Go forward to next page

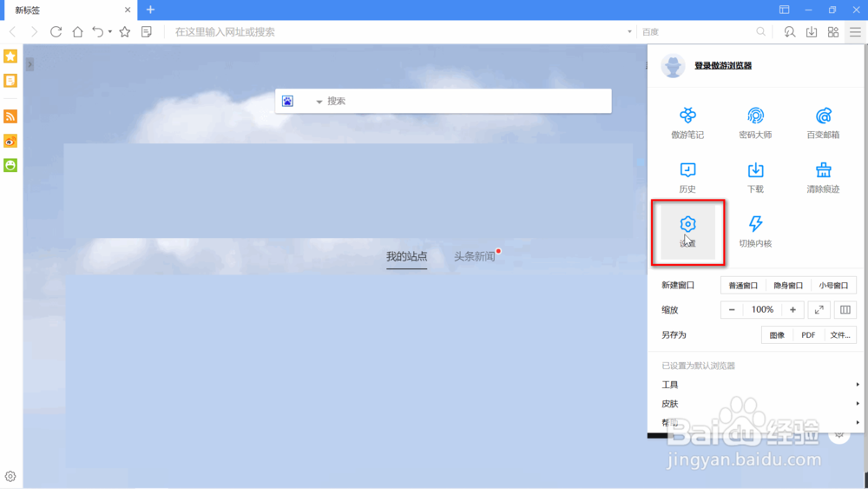[x=35, y=32]
